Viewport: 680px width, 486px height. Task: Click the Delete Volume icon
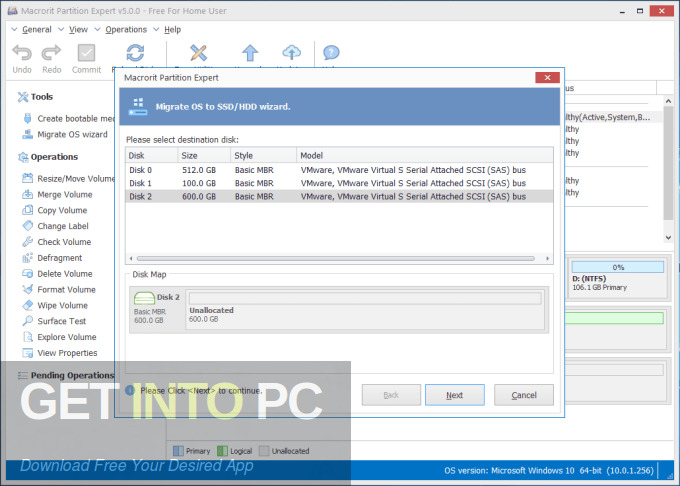pyautogui.click(x=28, y=274)
